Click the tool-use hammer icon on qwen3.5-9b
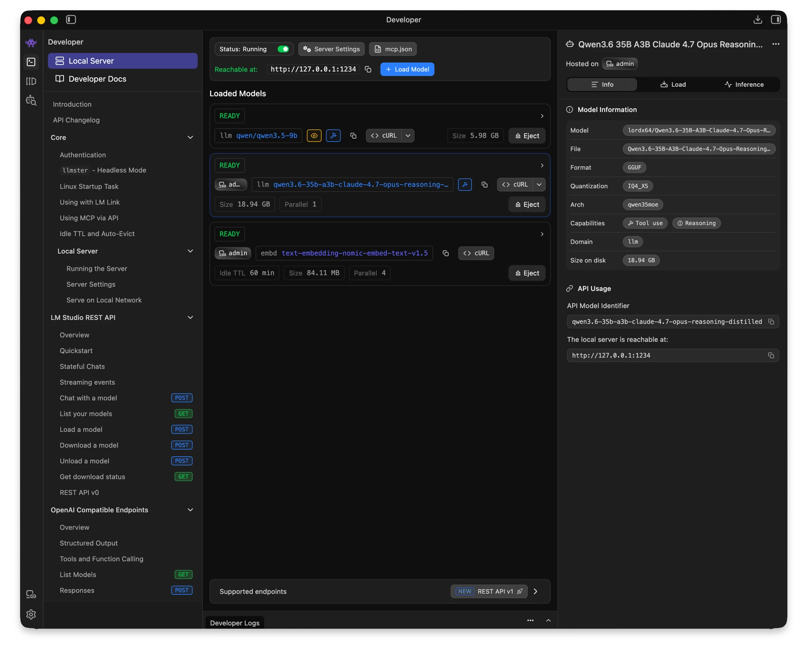Screen dimensions: 812x655 333,136
